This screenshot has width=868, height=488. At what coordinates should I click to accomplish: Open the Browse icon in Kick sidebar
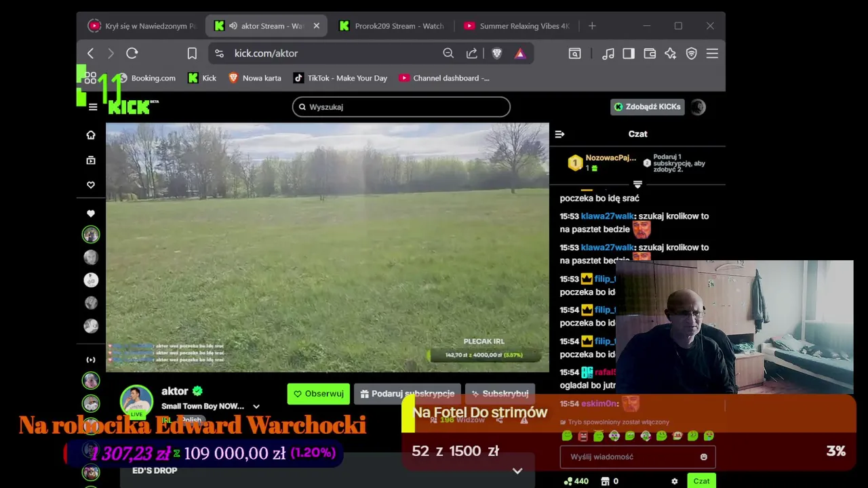[91, 160]
